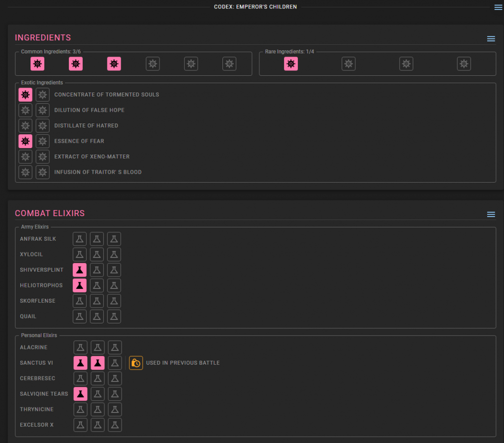Uncheck the first Rare Ingredients slot

(x=291, y=63)
